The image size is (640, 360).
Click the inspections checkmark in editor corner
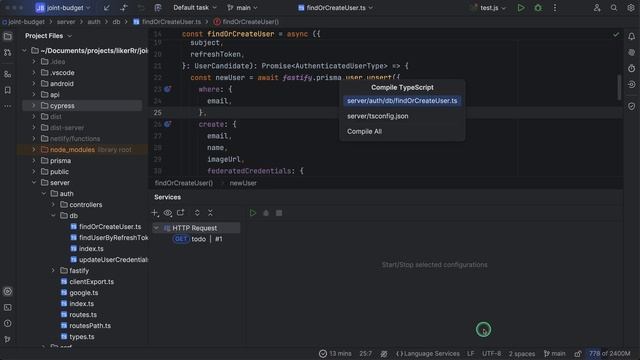coord(616,35)
